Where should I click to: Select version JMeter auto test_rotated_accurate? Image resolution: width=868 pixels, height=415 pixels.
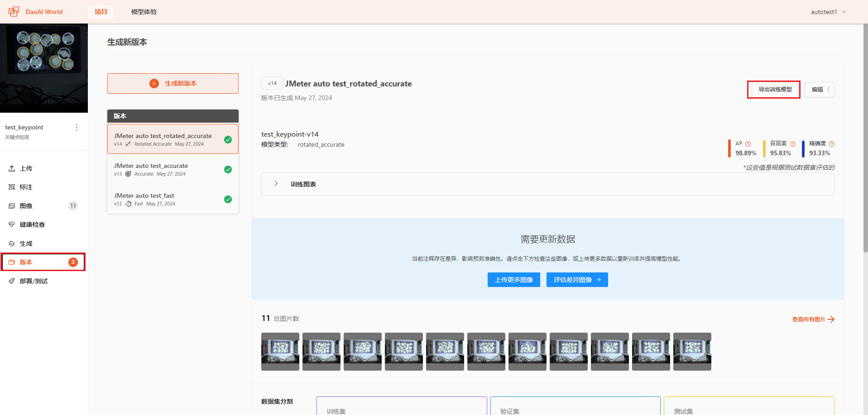[173, 139]
